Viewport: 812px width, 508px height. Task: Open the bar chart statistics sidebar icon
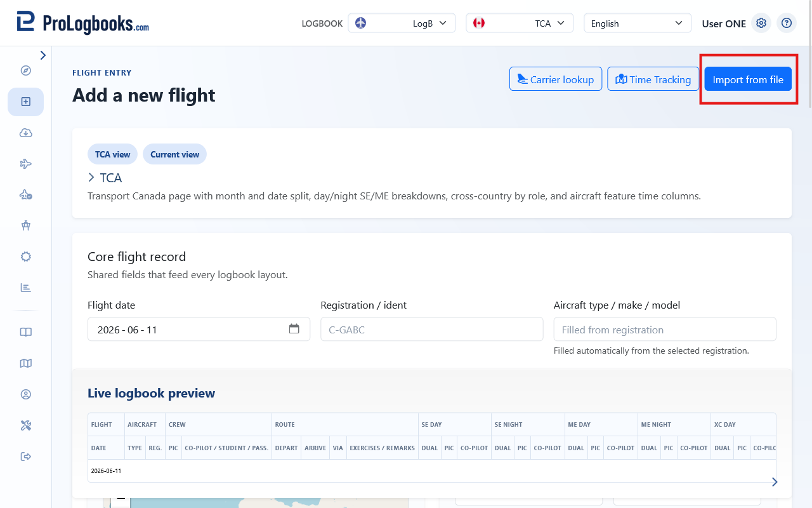pyautogui.click(x=25, y=288)
